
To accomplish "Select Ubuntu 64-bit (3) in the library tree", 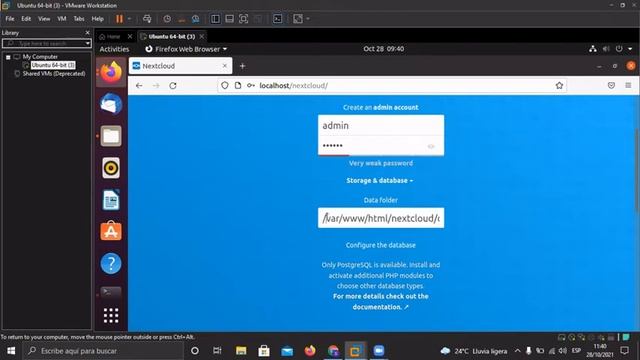I will click(53, 65).
